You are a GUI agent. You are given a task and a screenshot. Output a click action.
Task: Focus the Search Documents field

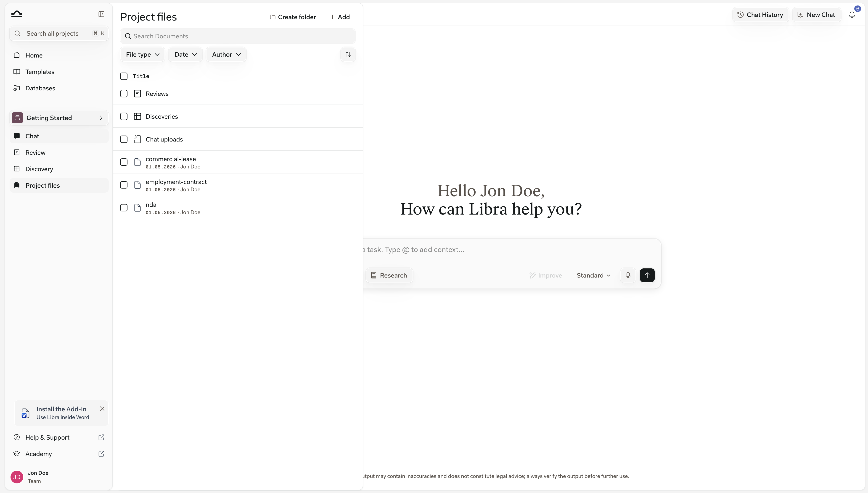pyautogui.click(x=238, y=36)
